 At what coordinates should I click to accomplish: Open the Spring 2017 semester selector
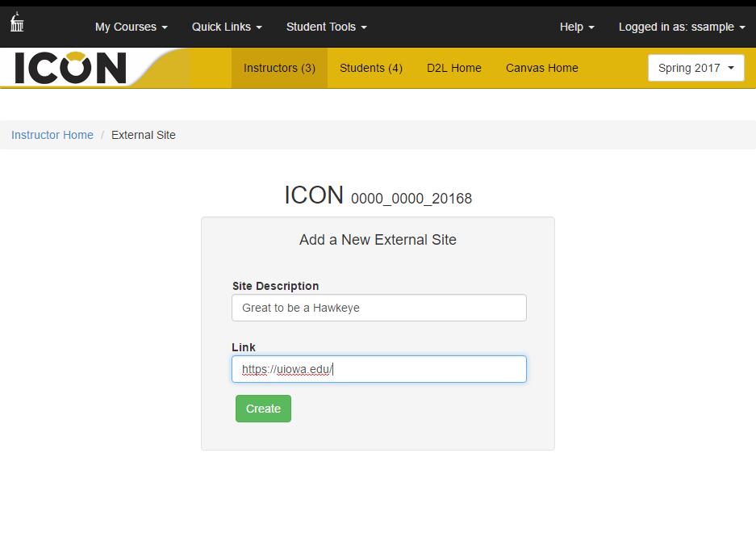tap(695, 68)
